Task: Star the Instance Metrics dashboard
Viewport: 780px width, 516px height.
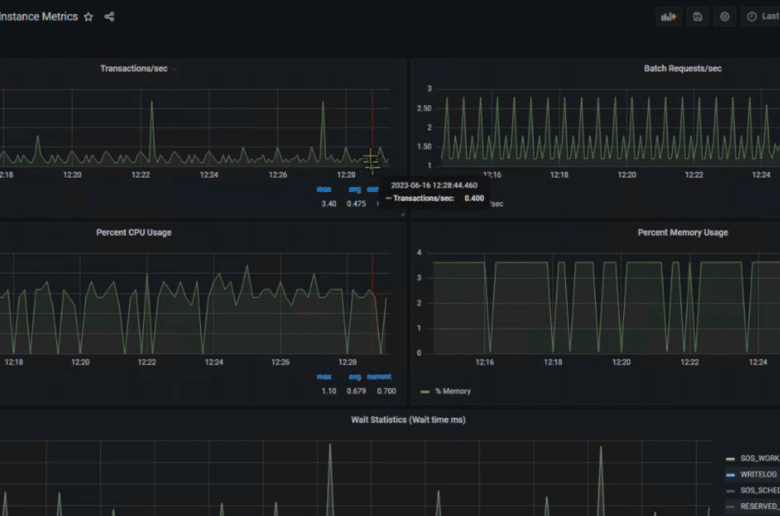Action: coord(89,17)
